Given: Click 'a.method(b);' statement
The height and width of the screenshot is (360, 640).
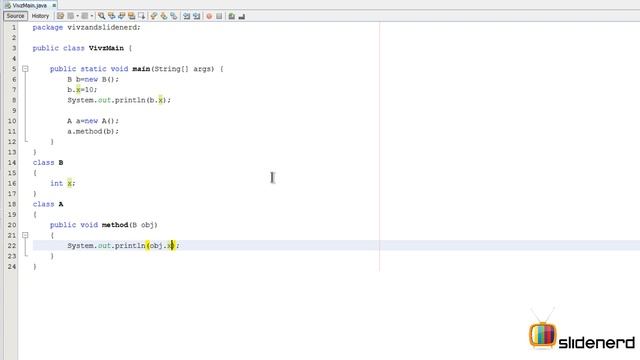Looking at the screenshot, I should (93, 131).
